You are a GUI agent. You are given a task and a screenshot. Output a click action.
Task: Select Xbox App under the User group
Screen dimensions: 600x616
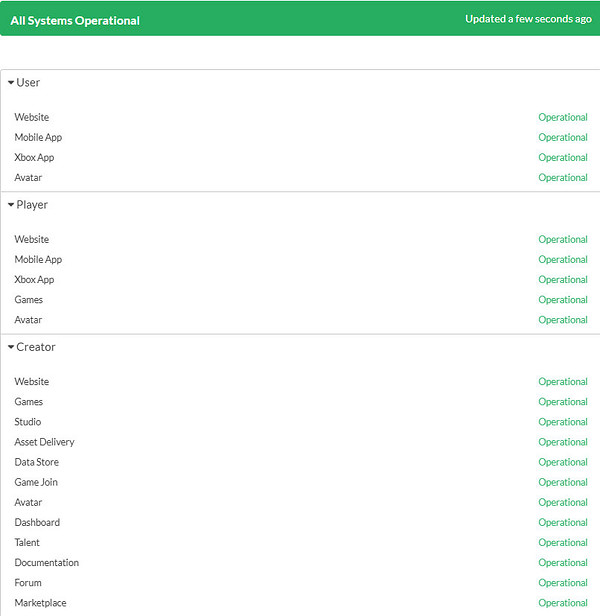(x=34, y=157)
